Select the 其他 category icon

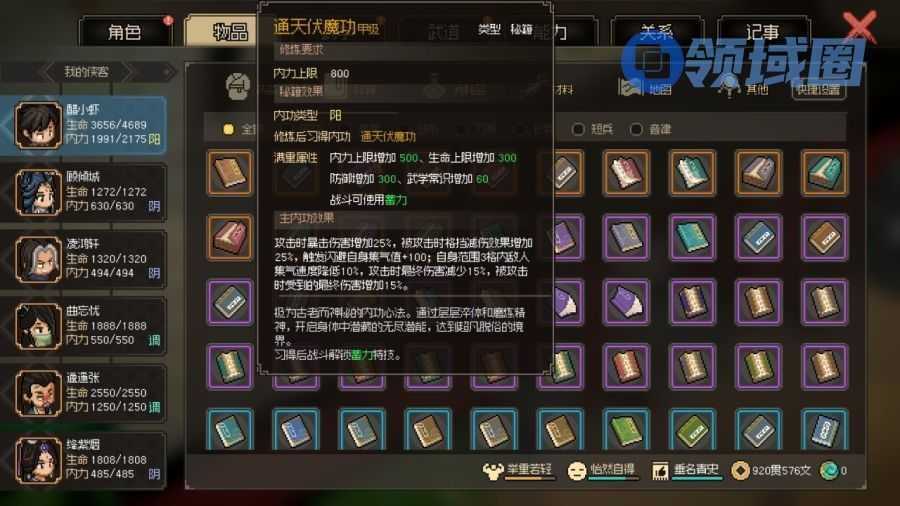[728, 87]
